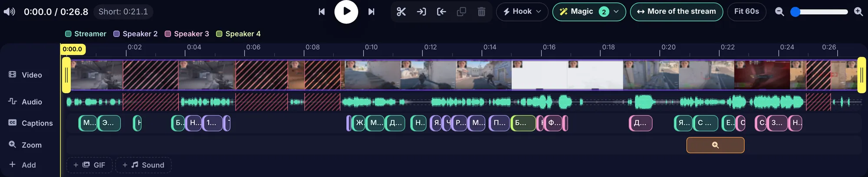Click the Add track button
Screen dimensions: 868x177
click(23, 165)
